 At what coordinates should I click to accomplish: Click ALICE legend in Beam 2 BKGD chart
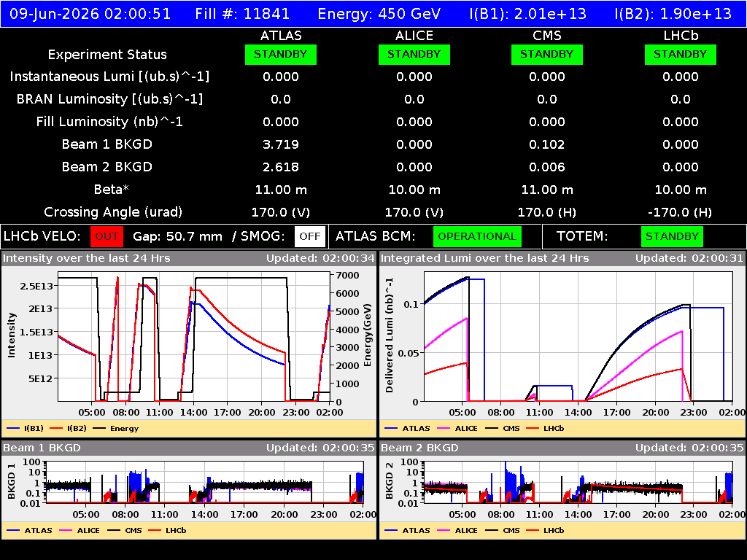[x=457, y=530]
